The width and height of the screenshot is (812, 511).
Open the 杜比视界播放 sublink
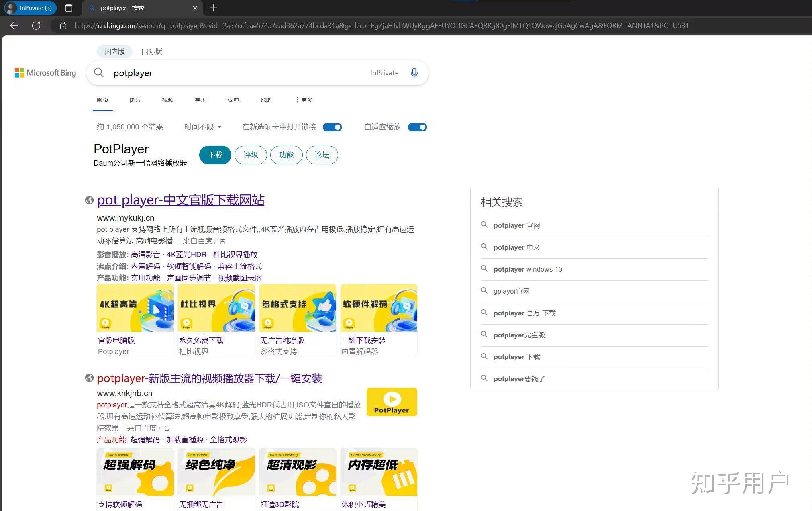235,255
